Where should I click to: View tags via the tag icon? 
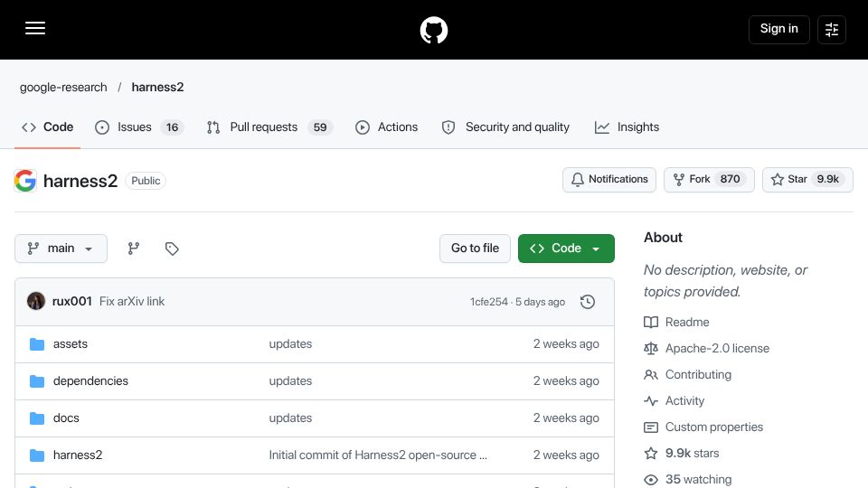tap(172, 249)
